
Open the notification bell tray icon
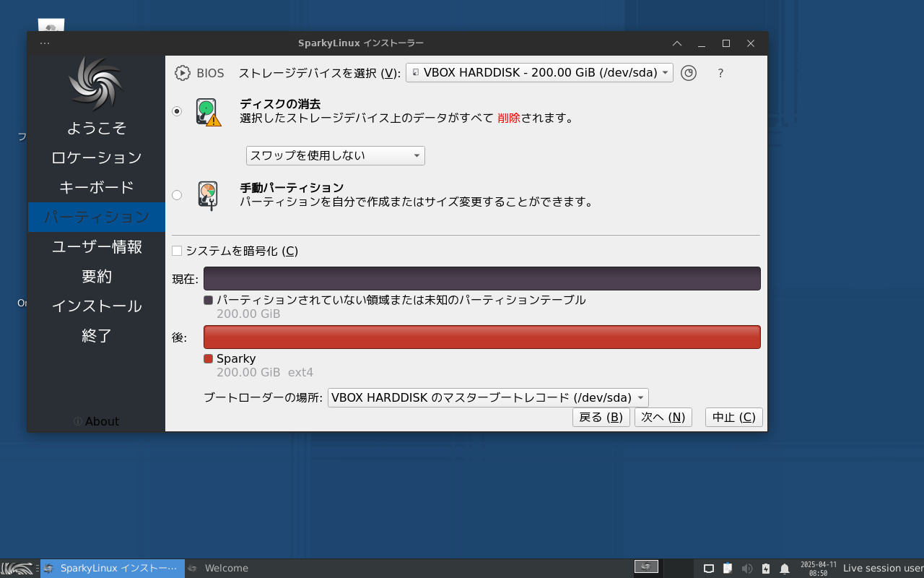click(x=785, y=569)
